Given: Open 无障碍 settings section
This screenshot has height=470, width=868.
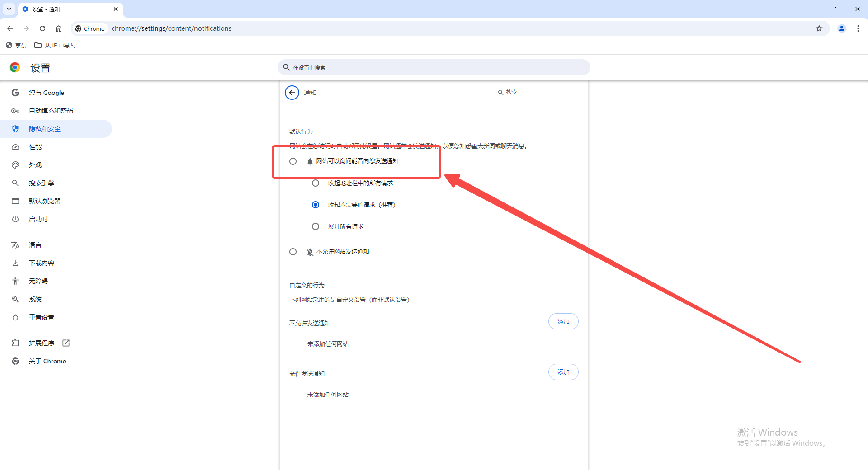Looking at the screenshot, I should tap(57, 281).
